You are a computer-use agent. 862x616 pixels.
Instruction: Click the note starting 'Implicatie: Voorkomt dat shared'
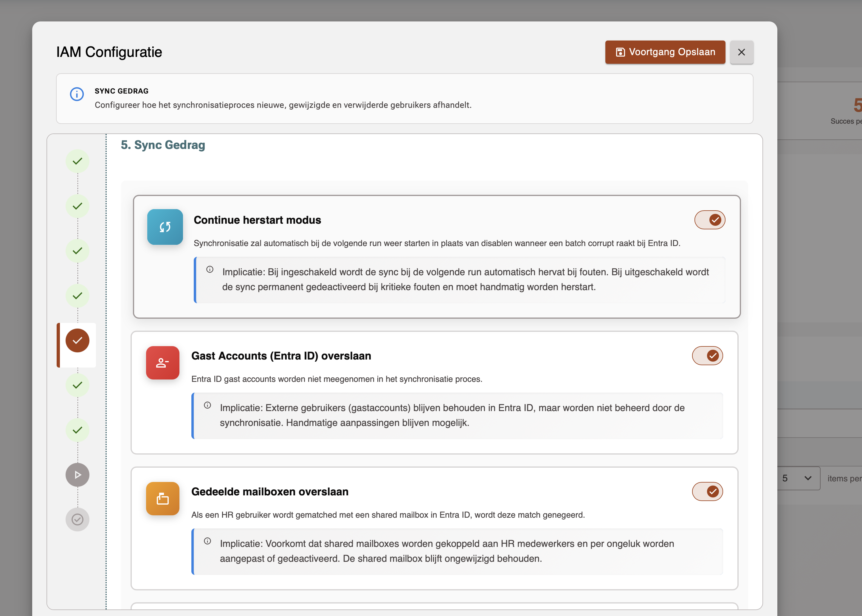[x=447, y=551]
